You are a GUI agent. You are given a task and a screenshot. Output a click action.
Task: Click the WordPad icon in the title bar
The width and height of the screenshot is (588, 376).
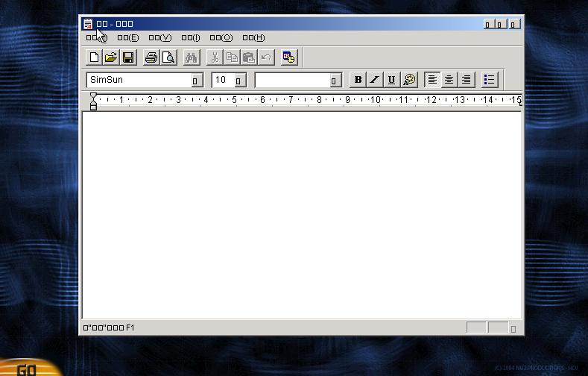[x=88, y=24]
